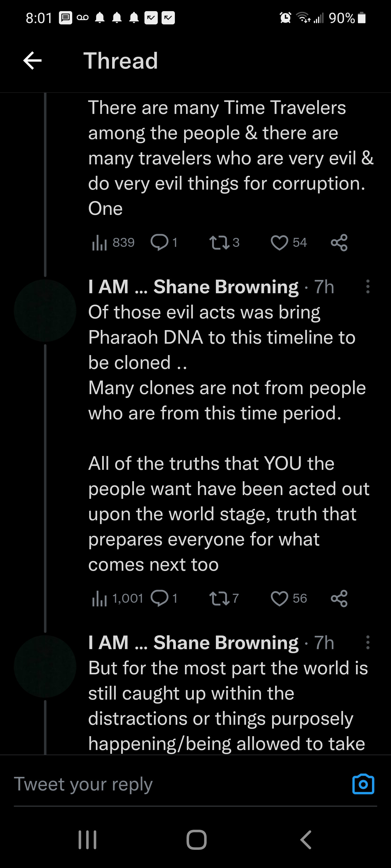Like the Pharaoh DNA tweet with 56 likes
Viewport: 391px width, 868px height.
tap(280, 598)
